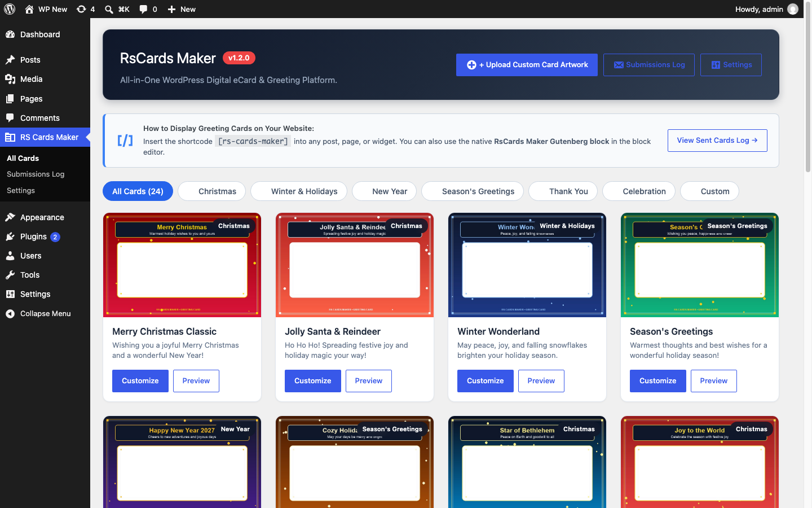Click the comments bubble icon in admin bar
Screen dimensions: 812x508
tap(143, 9)
